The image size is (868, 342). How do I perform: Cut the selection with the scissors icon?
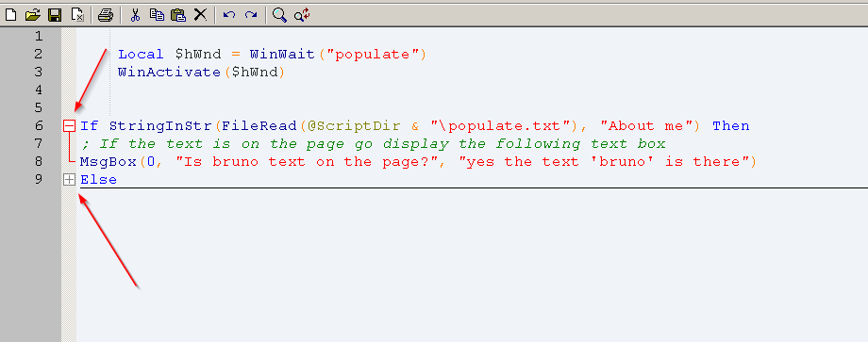pos(135,15)
